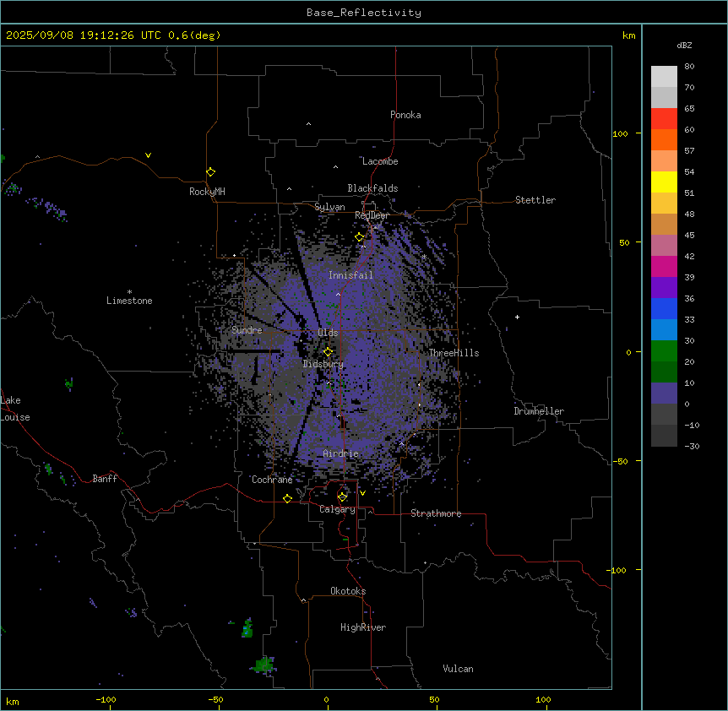Click the Calgary label
The width and height of the screenshot is (728, 711).
[337, 509]
